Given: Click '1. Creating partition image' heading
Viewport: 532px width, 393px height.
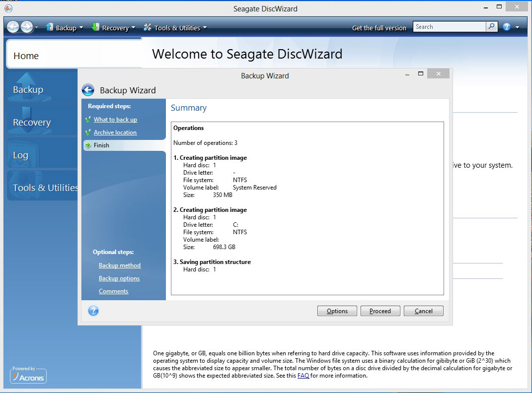Looking at the screenshot, I should pos(210,157).
